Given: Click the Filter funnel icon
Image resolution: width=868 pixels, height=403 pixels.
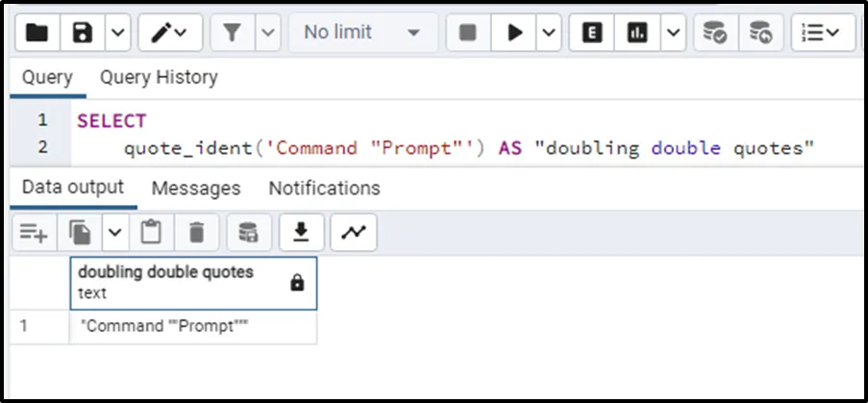Looking at the screenshot, I should (233, 33).
